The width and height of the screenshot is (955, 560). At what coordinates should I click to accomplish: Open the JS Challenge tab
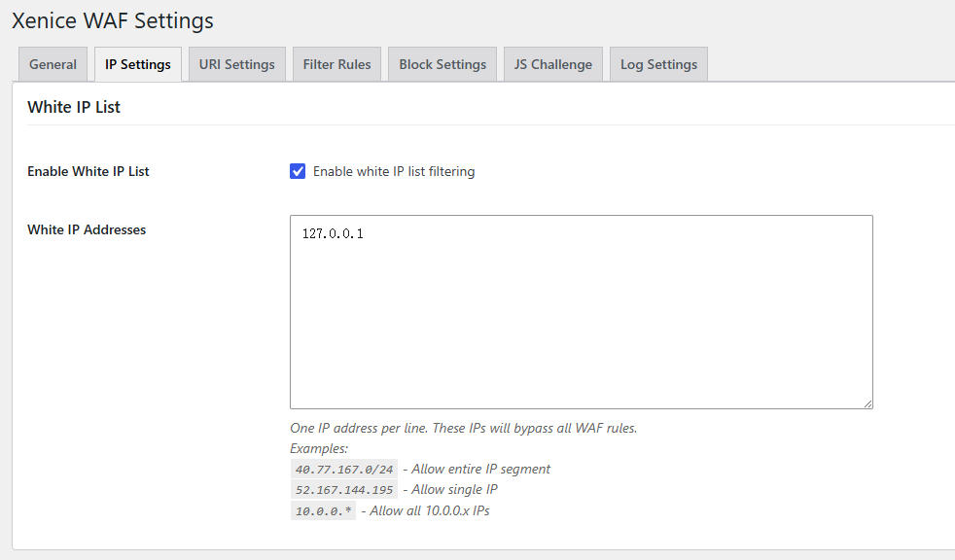tap(553, 64)
